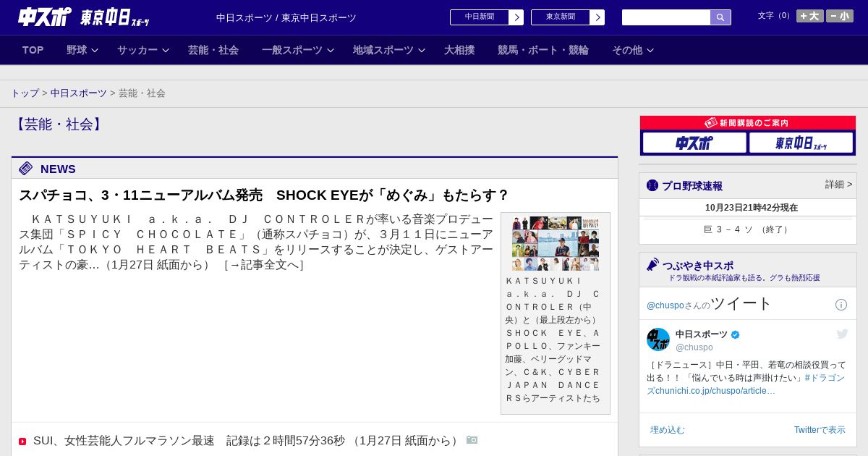Click the 【芸能・社会】 page heading
Image resolution: width=868 pixels, height=456 pixels.
pos(59,124)
